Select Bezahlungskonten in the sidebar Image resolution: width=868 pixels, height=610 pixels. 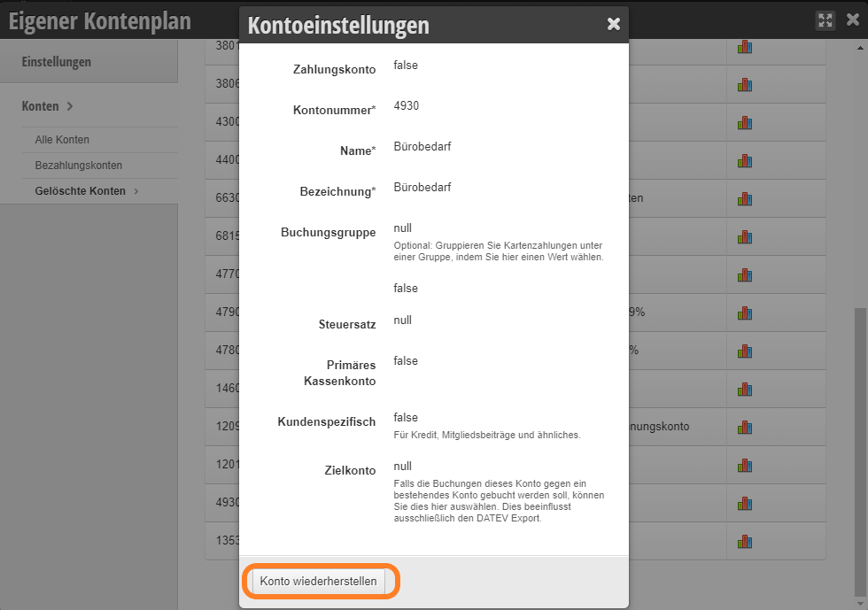coord(79,165)
